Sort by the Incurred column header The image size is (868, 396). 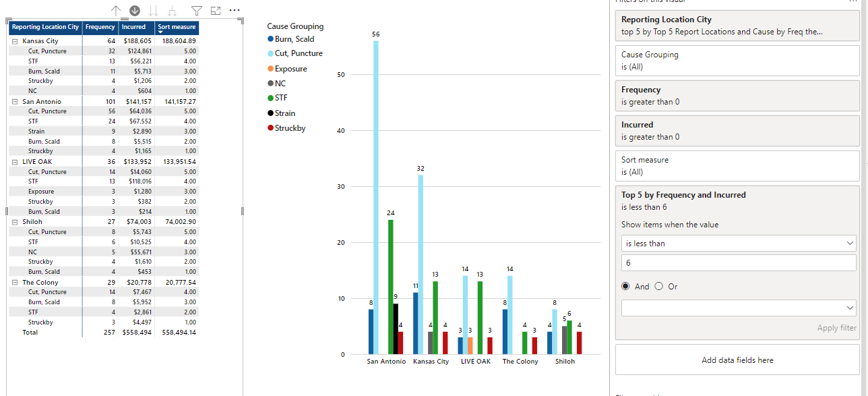pyautogui.click(x=136, y=28)
